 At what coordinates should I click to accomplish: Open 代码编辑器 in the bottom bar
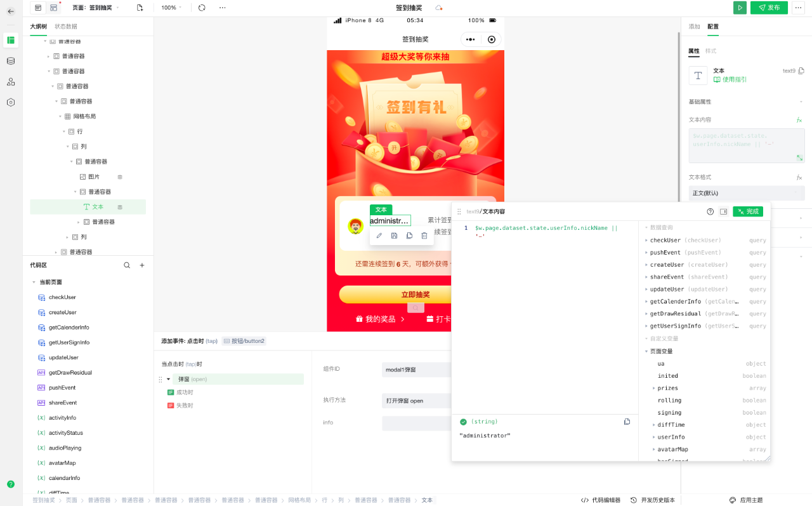click(x=601, y=500)
